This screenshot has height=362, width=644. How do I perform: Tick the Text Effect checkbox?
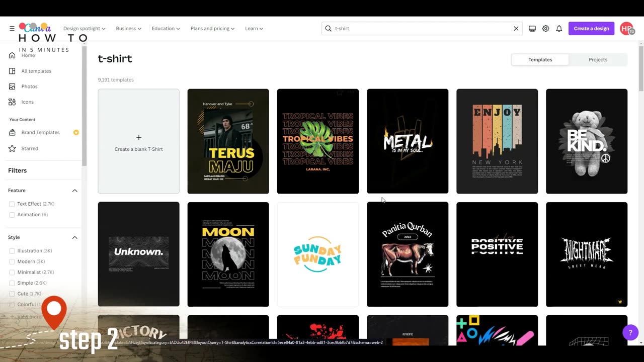(x=12, y=204)
